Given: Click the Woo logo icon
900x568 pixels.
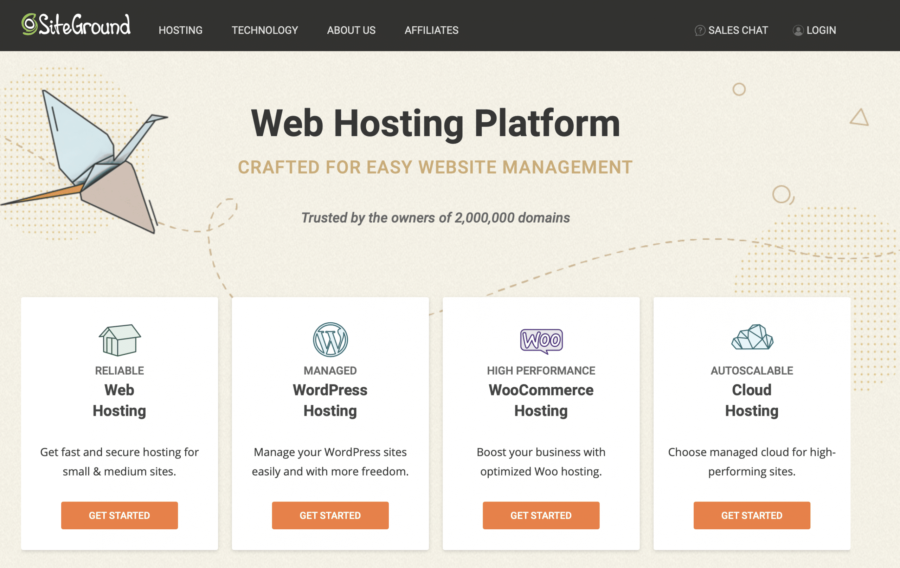Looking at the screenshot, I should pos(541,341).
